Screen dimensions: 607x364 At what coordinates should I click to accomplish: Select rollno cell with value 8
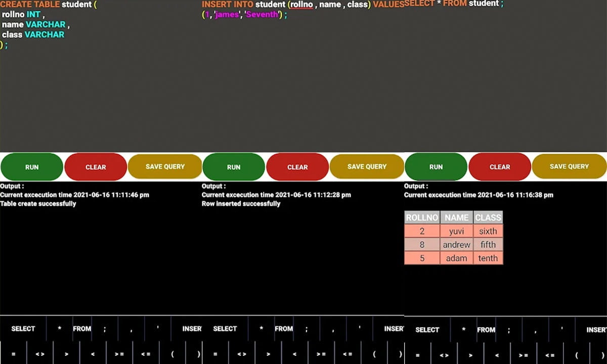(422, 244)
